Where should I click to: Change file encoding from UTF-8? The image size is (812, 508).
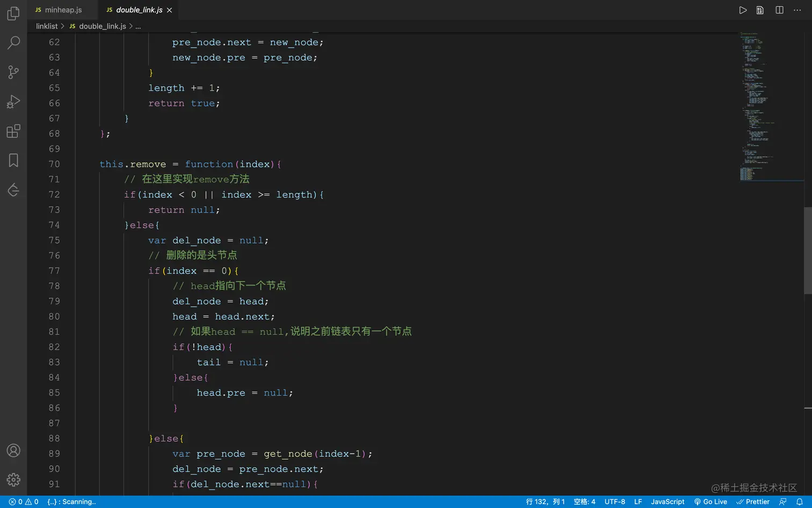click(x=615, y=502)
